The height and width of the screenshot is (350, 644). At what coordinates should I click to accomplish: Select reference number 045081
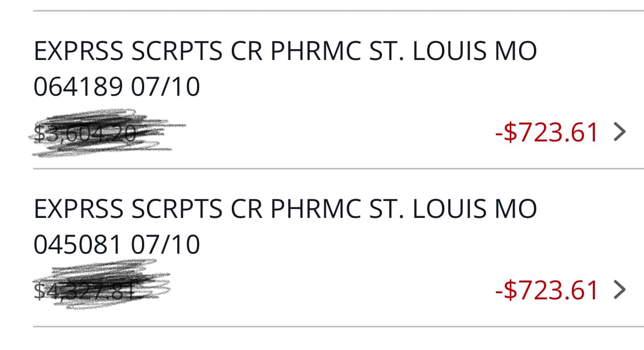point(77,245)
